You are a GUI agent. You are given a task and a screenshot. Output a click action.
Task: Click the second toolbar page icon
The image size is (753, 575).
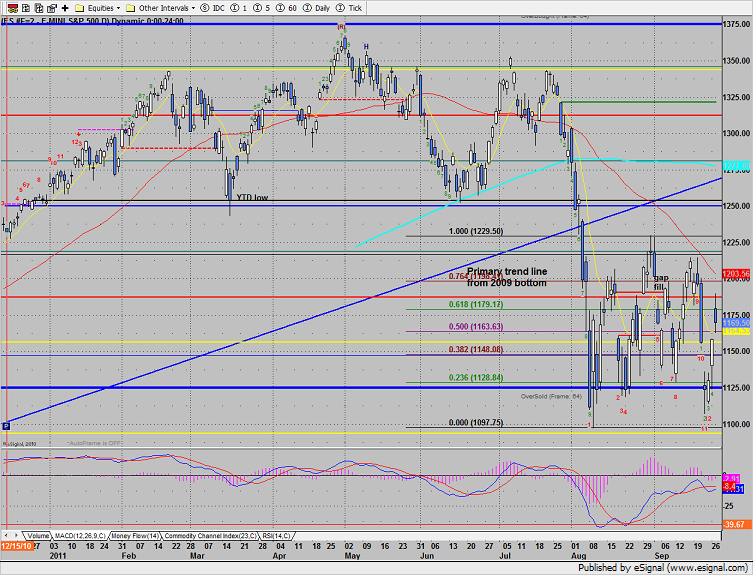(26, 8)
